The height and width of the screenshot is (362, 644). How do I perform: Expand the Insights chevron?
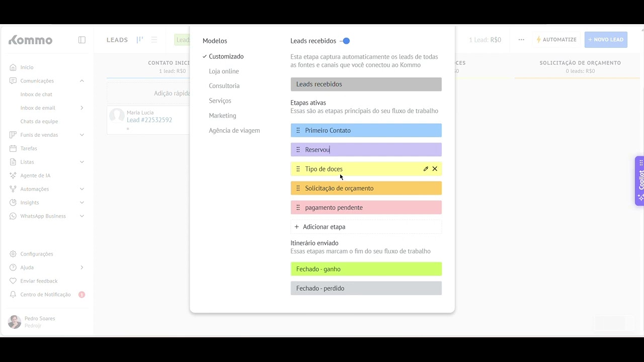(82, 203)
